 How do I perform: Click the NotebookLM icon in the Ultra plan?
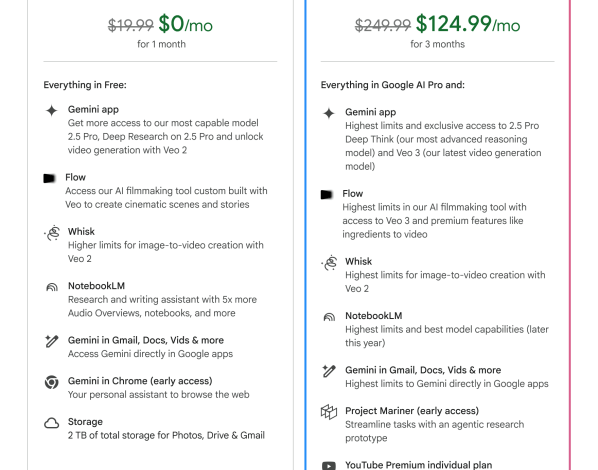coord(329,317)
